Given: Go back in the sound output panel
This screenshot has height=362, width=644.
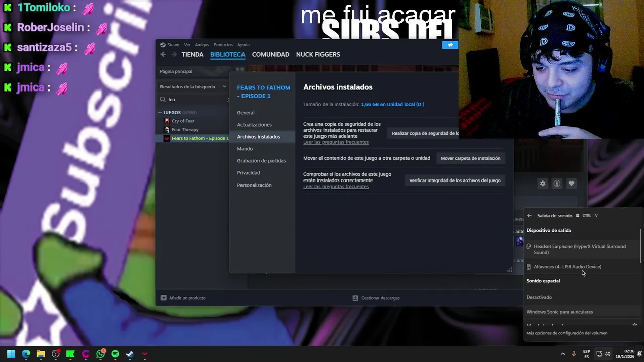Looking at the screenshot, I should point(529,216).
